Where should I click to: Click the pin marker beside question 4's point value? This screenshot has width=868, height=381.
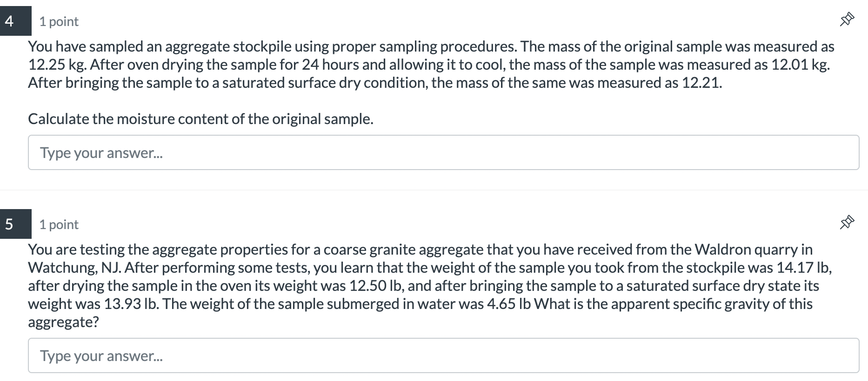click(x=848, y=20)
